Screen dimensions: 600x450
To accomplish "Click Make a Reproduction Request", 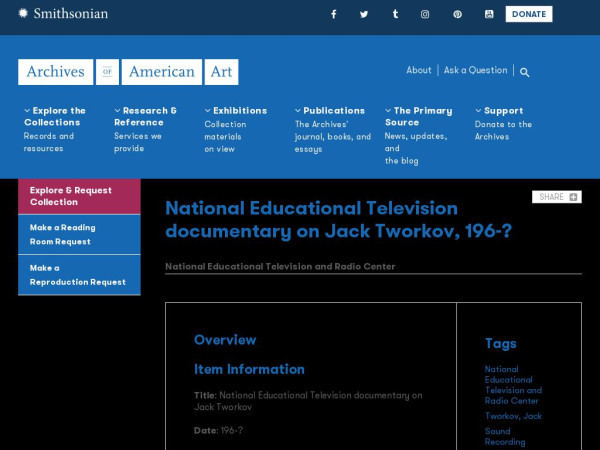I will click(79, 275).
